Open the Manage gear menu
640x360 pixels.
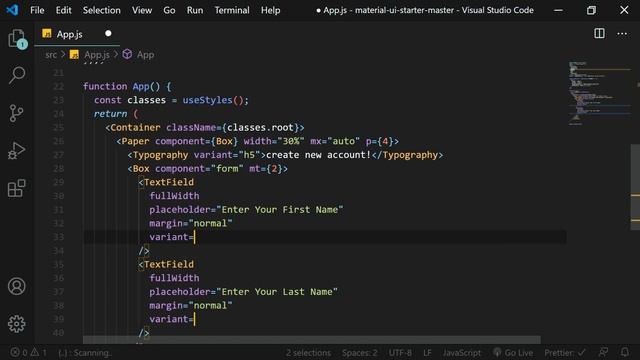[17, 324]
